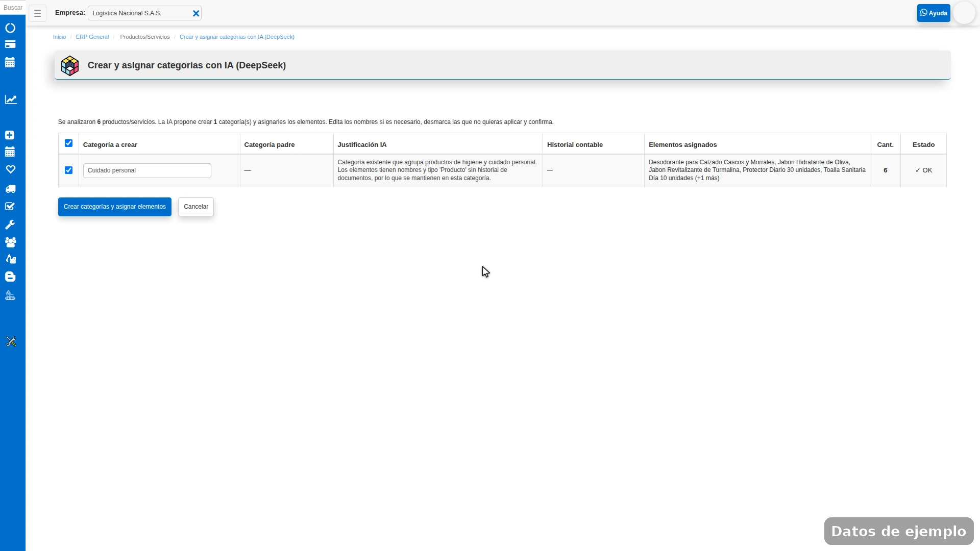This screenshot has width=980, height=551.
Task: Navigate to ERP General breadcrumb
Action: (92, 37)
